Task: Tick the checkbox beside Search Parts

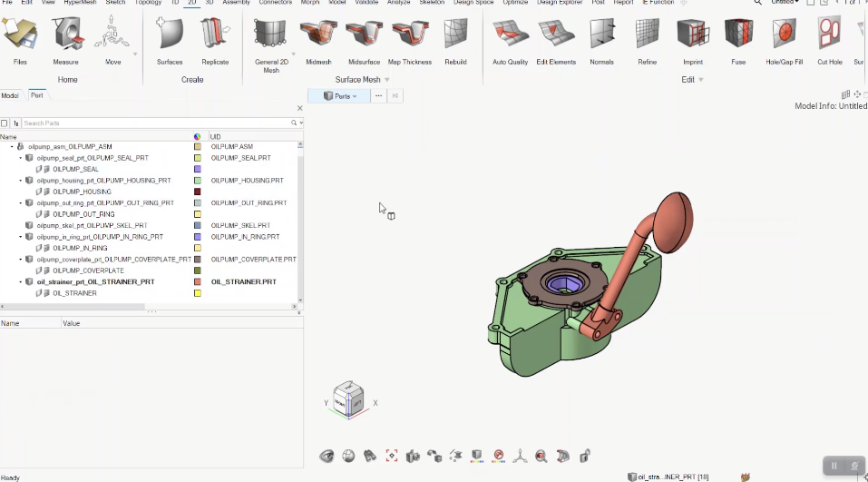Action: click(5, 123)
